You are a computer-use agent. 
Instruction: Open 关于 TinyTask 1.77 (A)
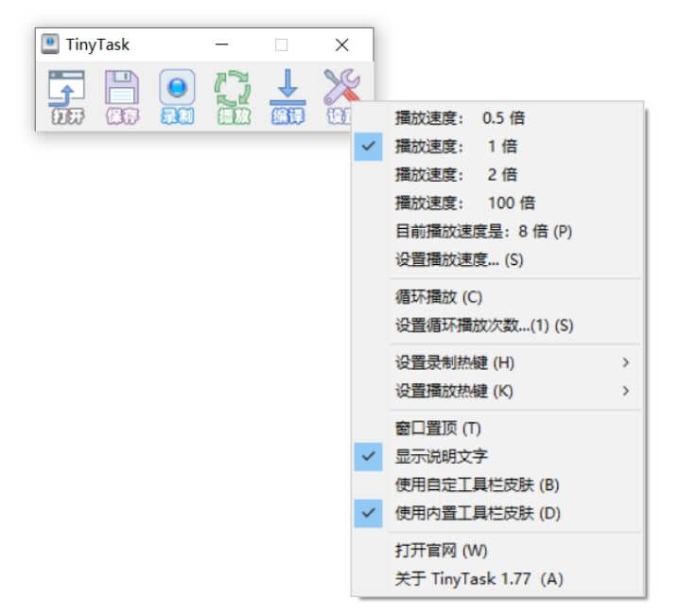(x=497, y=579)
